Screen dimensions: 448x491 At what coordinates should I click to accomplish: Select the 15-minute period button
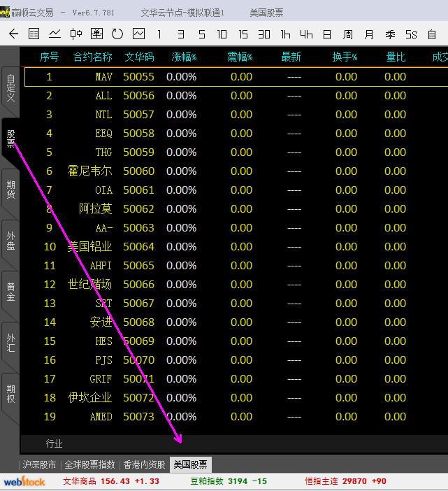point(243,34)
